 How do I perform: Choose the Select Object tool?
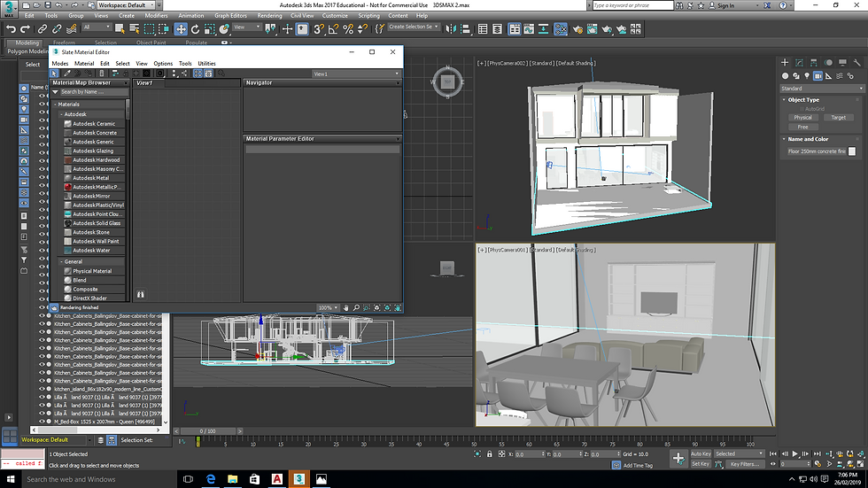point(120,28)
